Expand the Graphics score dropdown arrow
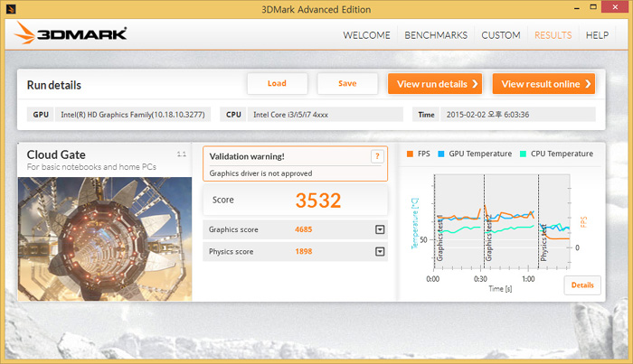 pos(380,229)
